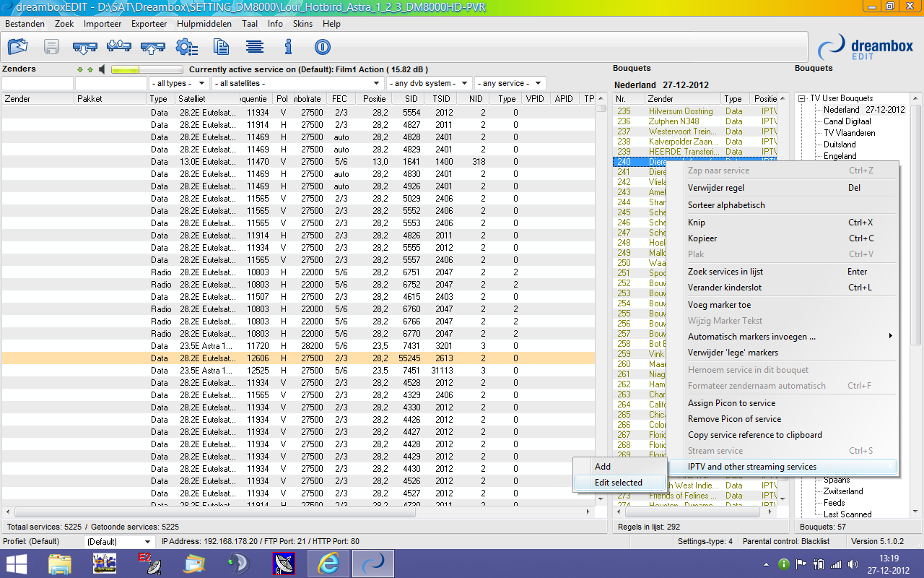The width and height of the screenshot is (924, 578).
Task: Choose 'Sorteer alphabetisch' in context menu
Action: coord(783,205)
